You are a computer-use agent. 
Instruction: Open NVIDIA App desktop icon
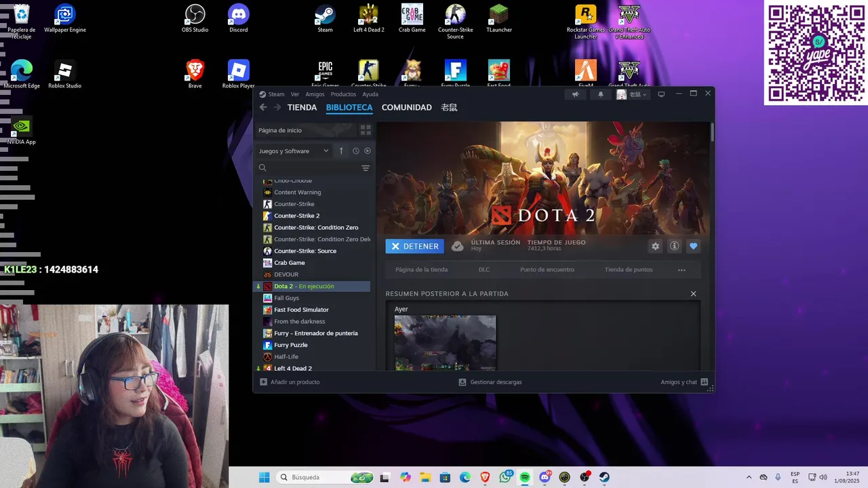pyautogui.click(x=22, y=130)
